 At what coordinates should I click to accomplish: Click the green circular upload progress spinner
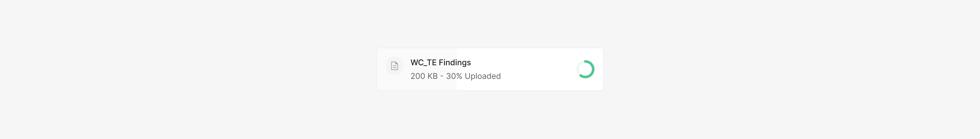585,69
